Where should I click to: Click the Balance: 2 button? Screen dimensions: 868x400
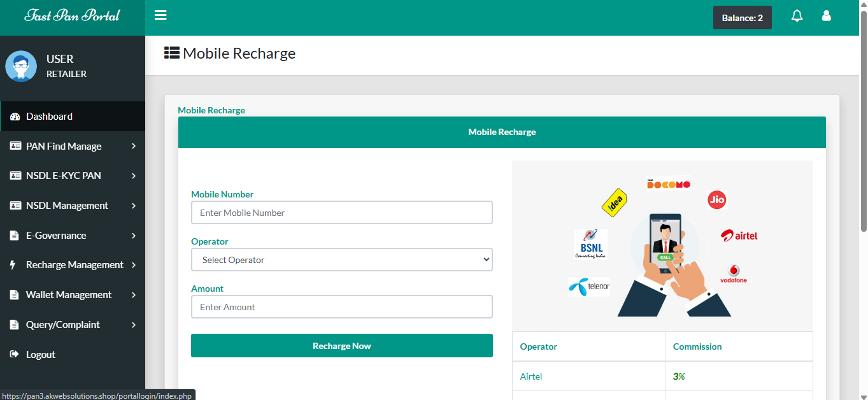click(x=742, y=18)
